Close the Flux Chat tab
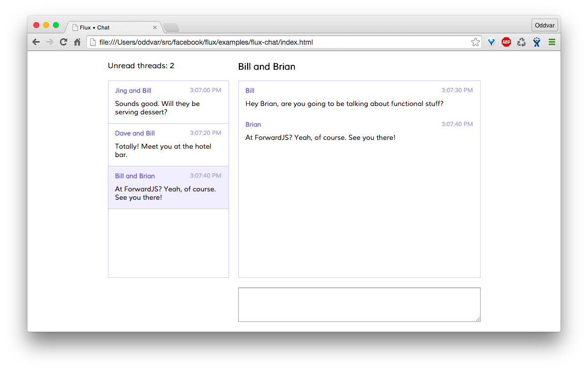 155,27
